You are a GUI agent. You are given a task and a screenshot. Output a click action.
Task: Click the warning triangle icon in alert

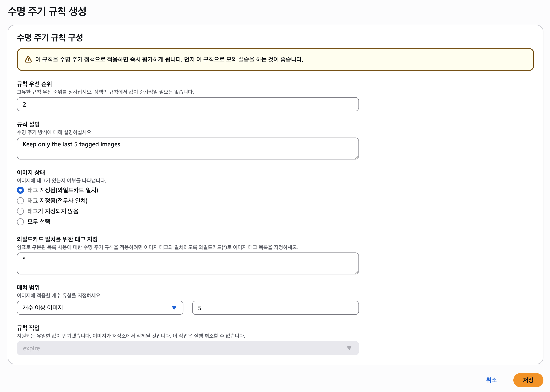[28, 59]
